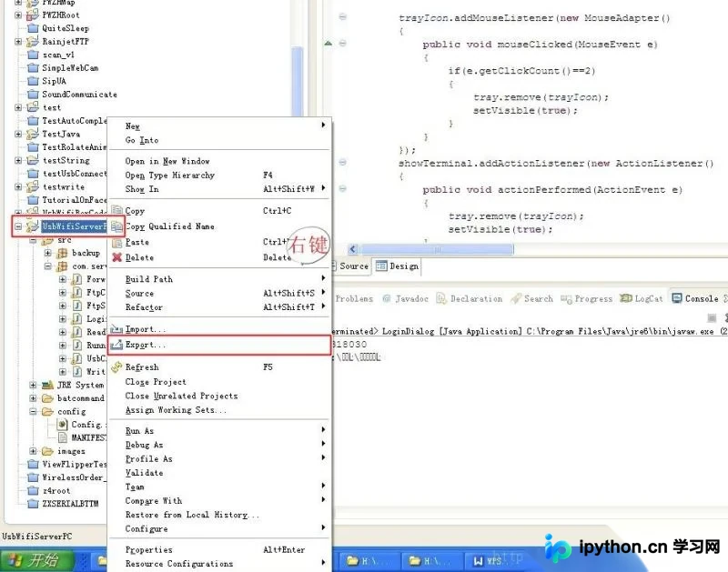This screenshot has height=572, width=728.
Task: Open the Debug As submenu arrow
Action: [x=323, y=444]
